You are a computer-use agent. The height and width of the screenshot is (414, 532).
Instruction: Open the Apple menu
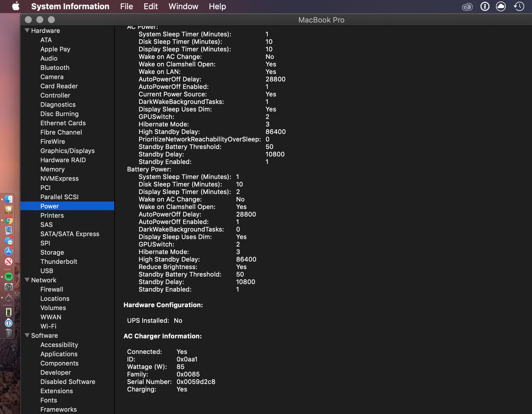point(16,7)
